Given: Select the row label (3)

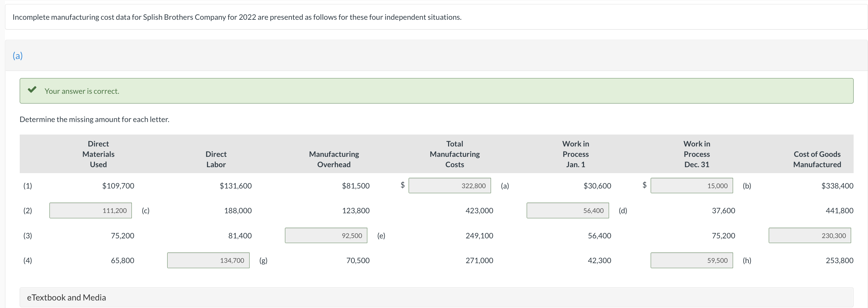Looking at the screenshot, I should tap(27, 235).
